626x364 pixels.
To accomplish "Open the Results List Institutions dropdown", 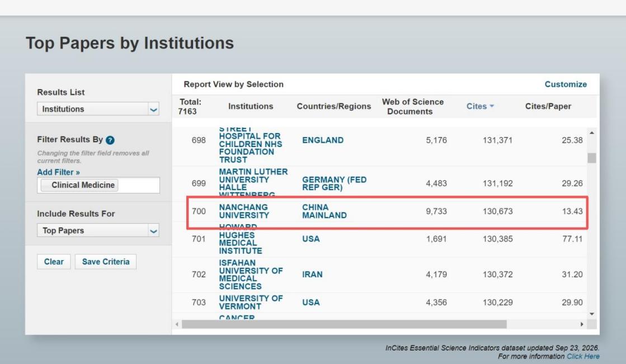I will [x=98, y=109].
